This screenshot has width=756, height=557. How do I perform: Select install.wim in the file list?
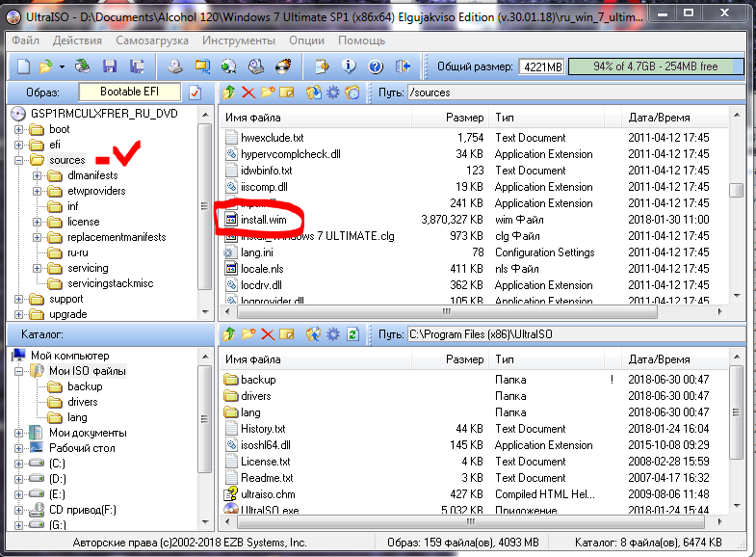263,220
